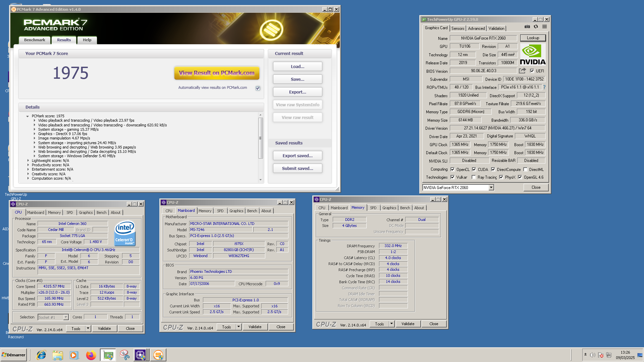
Task: Open Tools dropdown arrow in CPU-Z Memory window
Action: point(391,324)
